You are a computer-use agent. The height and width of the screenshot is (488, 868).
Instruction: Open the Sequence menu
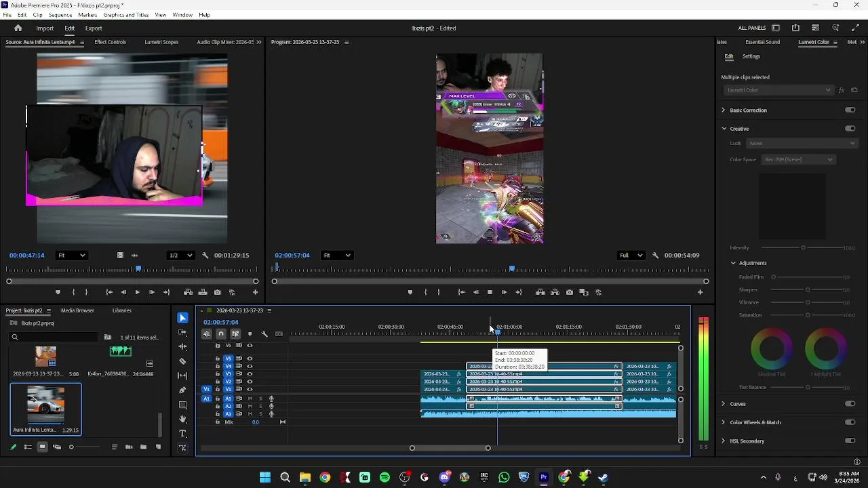click(60, 15)
